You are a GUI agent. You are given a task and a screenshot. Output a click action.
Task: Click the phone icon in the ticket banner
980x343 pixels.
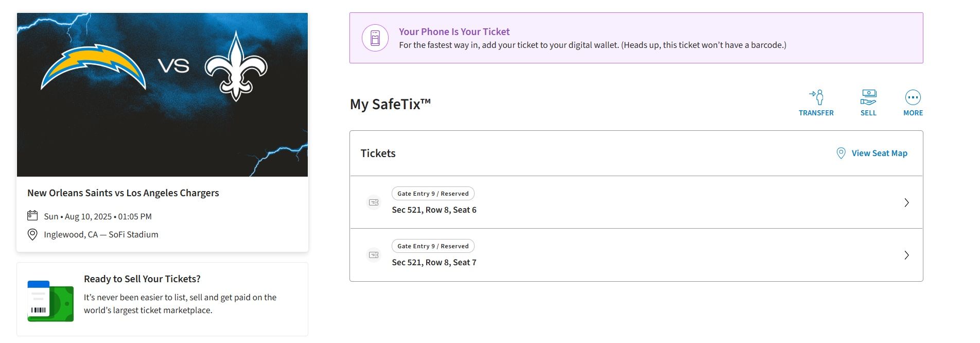(375, 38)
